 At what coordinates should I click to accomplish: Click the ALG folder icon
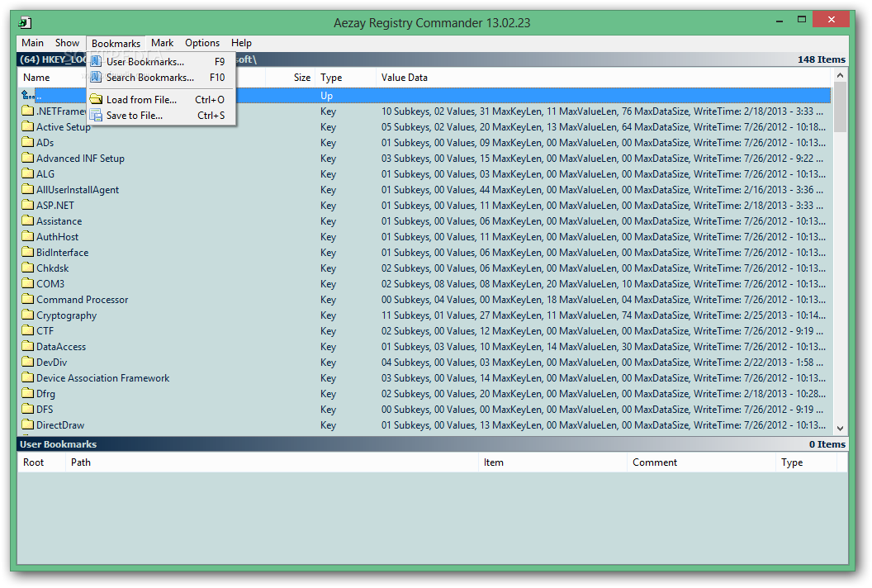click(28, 173)
